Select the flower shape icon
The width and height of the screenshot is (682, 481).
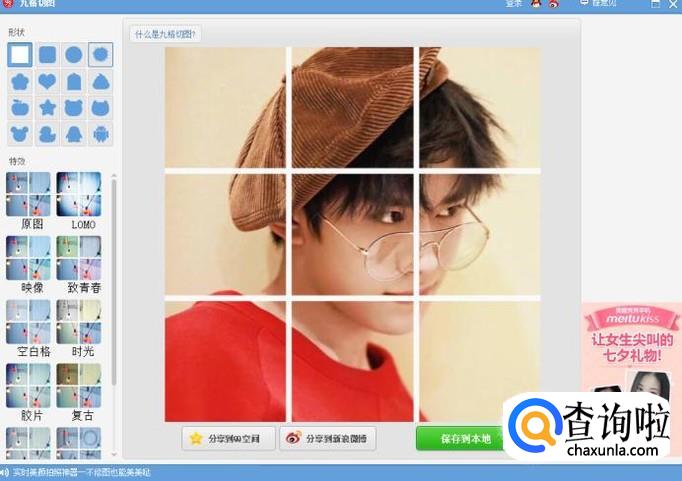[20, 81]
